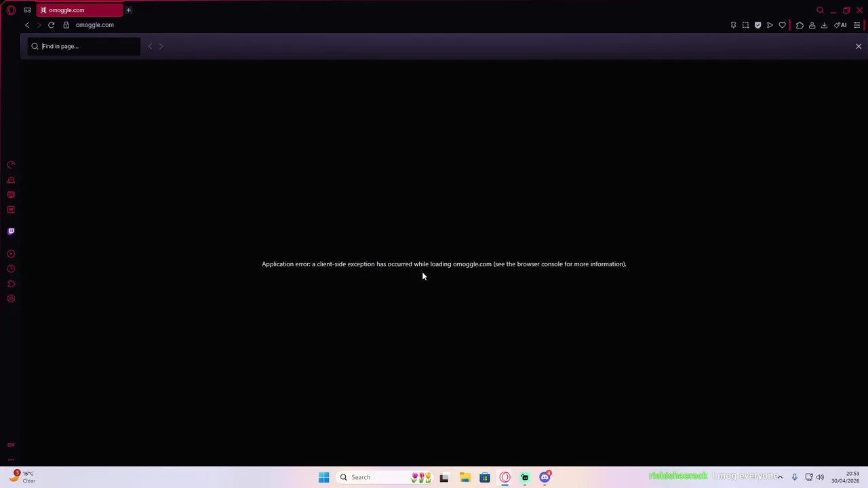868x488 pixels.
Task: Add page to bookmarks heart
Action: [x=782, y=25]
